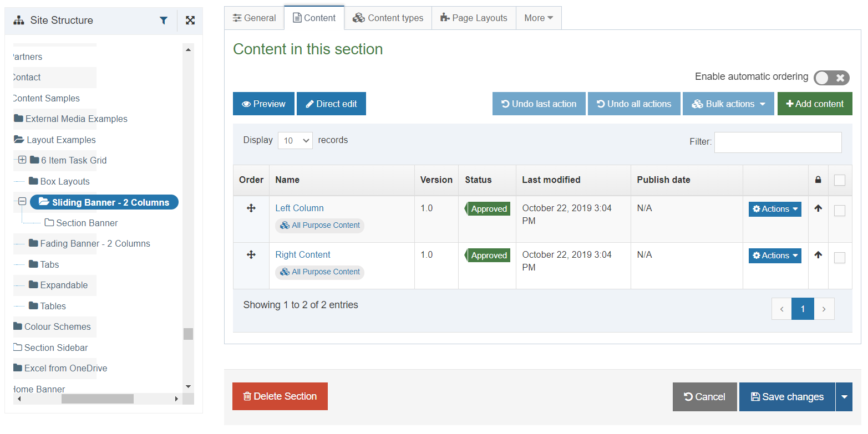The height and width of the screenshot is (434, 868).
Task: Open the Left Column content link
Action: click(300, 208)
